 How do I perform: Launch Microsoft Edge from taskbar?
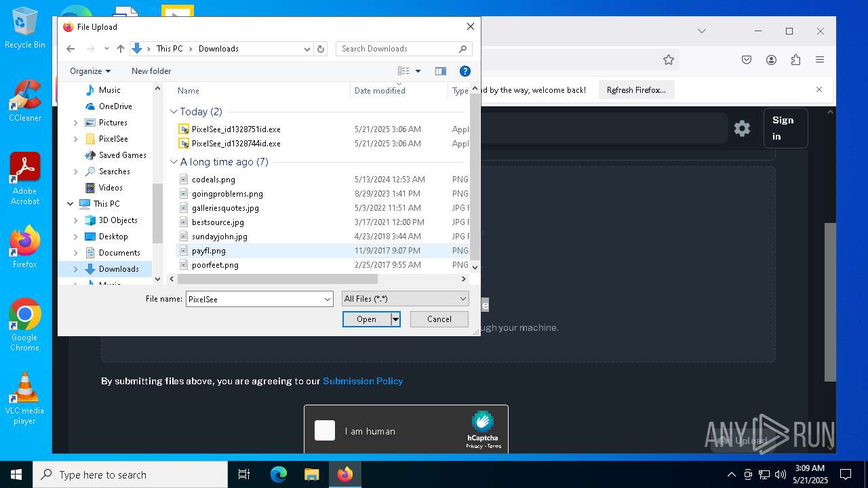click(x=279, y=474)
